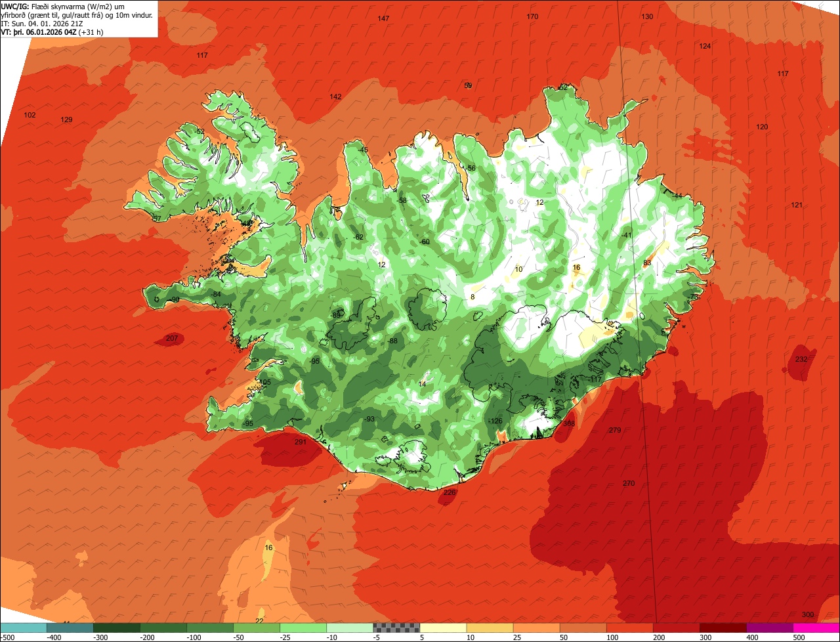Click the map value 147
The width and height of the screenshot is (840, 642).
pyautogui.click(x=384, y=18)
